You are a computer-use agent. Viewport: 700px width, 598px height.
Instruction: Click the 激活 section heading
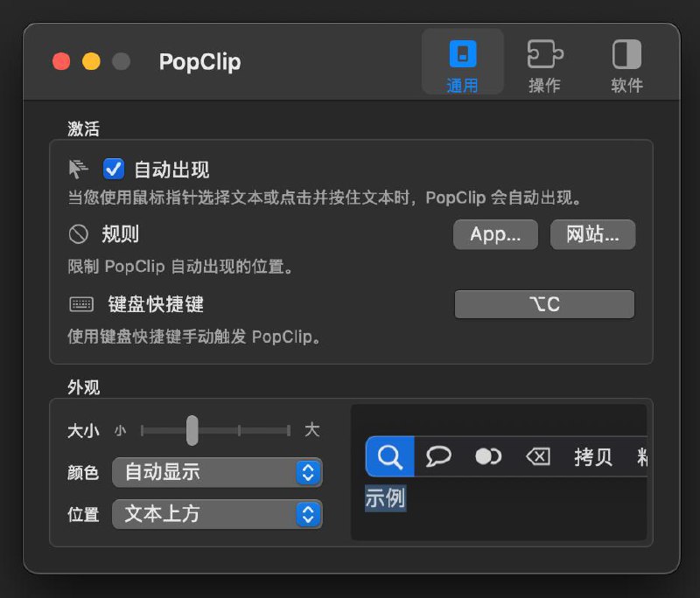tap(83, 129)
